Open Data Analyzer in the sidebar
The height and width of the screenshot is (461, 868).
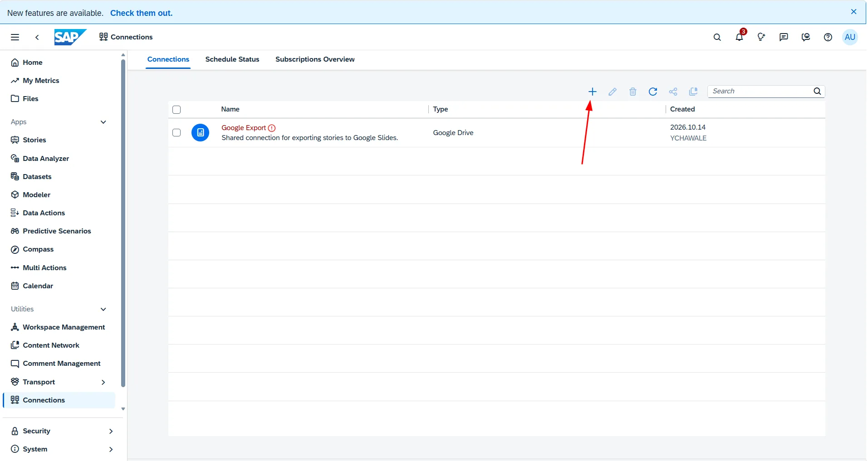(46, 159)
